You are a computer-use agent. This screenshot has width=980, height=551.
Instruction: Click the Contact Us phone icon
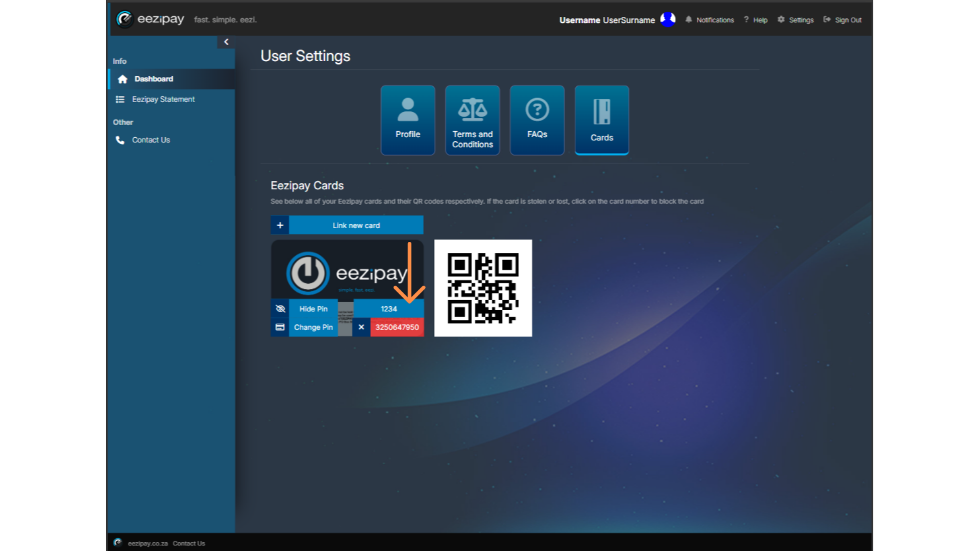click(120, 140)
